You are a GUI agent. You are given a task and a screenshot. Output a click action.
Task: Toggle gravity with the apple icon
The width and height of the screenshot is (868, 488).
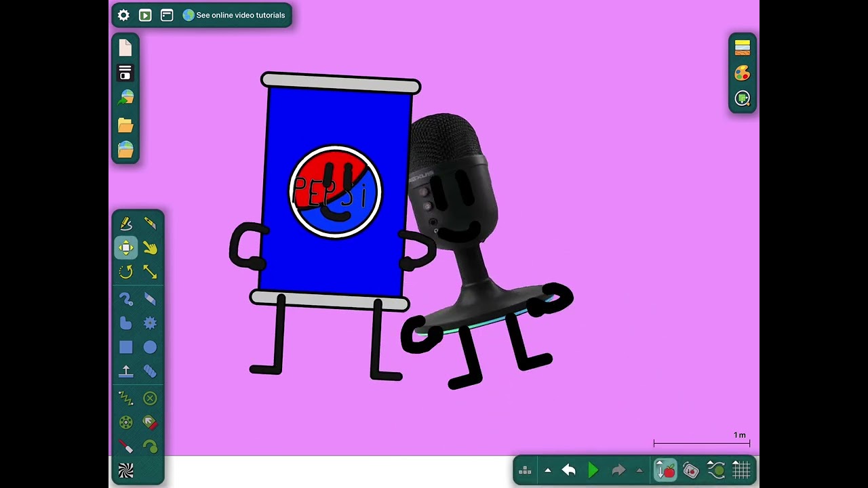(665, 470)
